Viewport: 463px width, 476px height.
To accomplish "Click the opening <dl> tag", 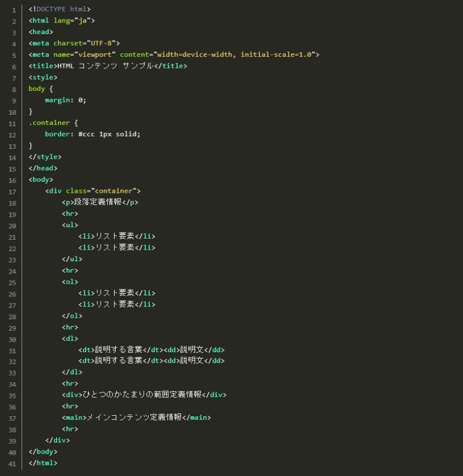I will coord(69,339).
